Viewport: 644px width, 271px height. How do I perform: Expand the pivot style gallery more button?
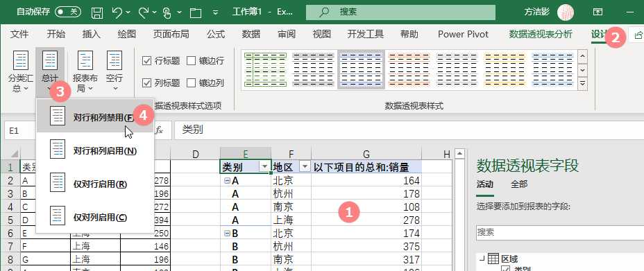[583, 84]
